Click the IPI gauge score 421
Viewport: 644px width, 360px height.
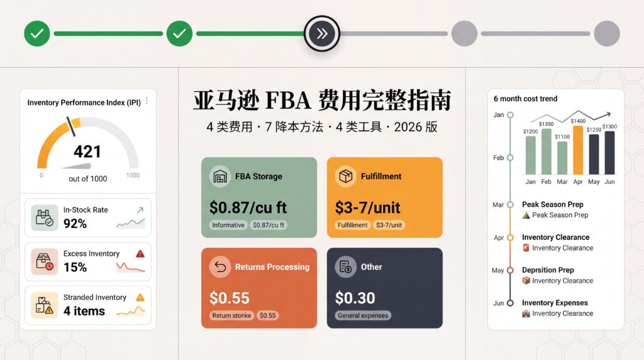pos(87,152)
